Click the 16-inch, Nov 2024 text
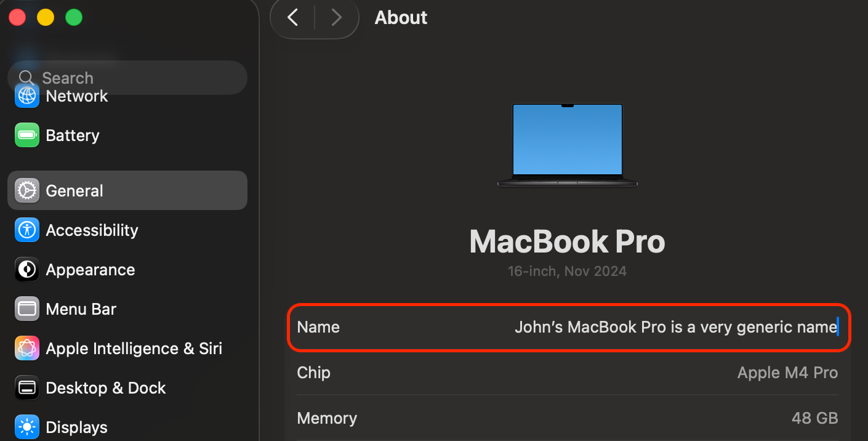 pos(568,271)
